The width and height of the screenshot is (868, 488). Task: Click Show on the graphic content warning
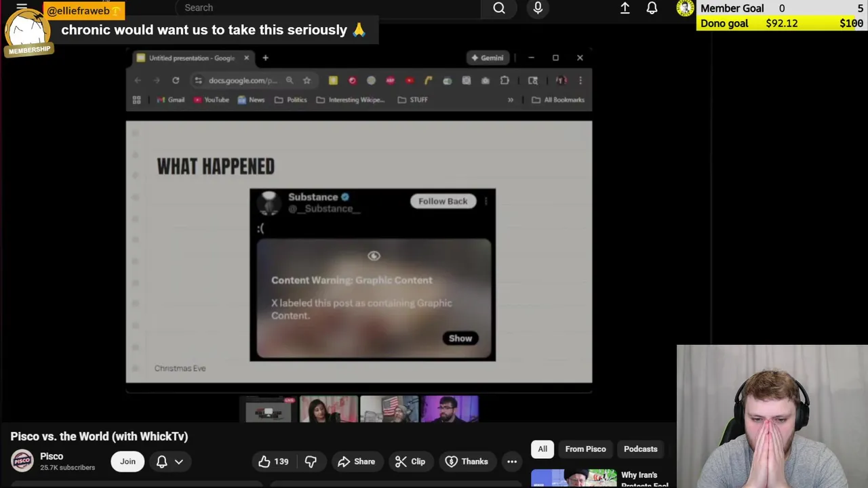460,338
